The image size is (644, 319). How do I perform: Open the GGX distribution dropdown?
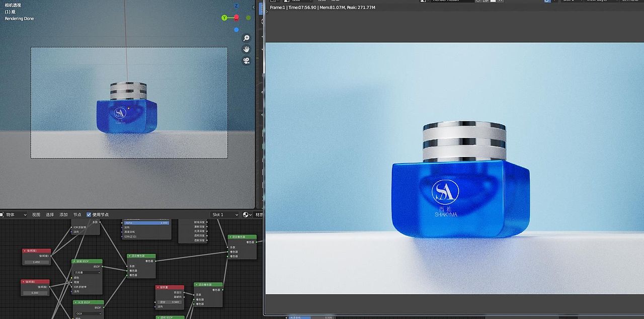[x=89, y=313]
